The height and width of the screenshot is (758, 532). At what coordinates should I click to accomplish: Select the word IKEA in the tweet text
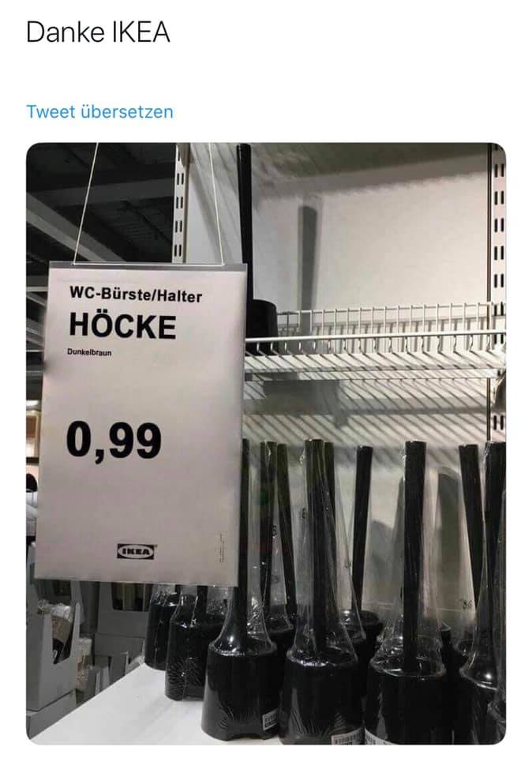point(141,32)
